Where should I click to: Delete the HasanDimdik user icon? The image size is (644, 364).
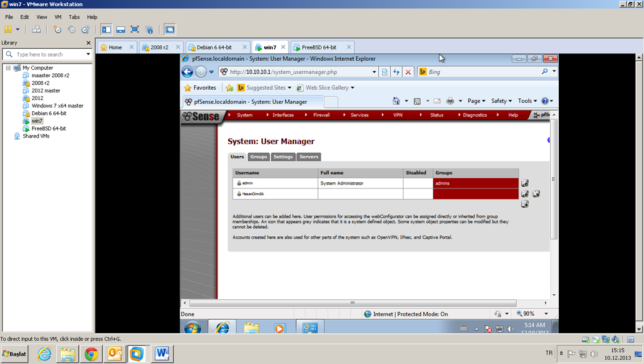point(537,194)
